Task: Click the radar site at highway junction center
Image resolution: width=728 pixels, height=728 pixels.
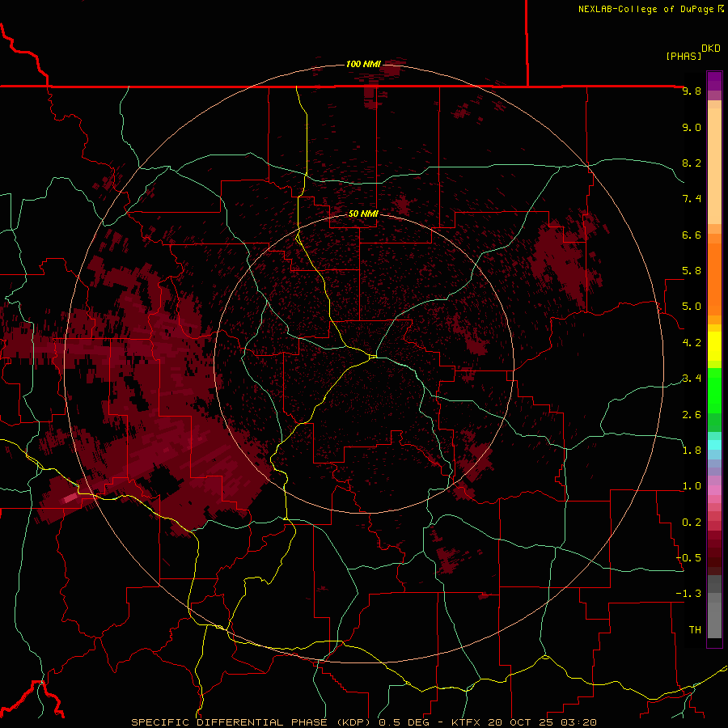Action: click(373, 356)
